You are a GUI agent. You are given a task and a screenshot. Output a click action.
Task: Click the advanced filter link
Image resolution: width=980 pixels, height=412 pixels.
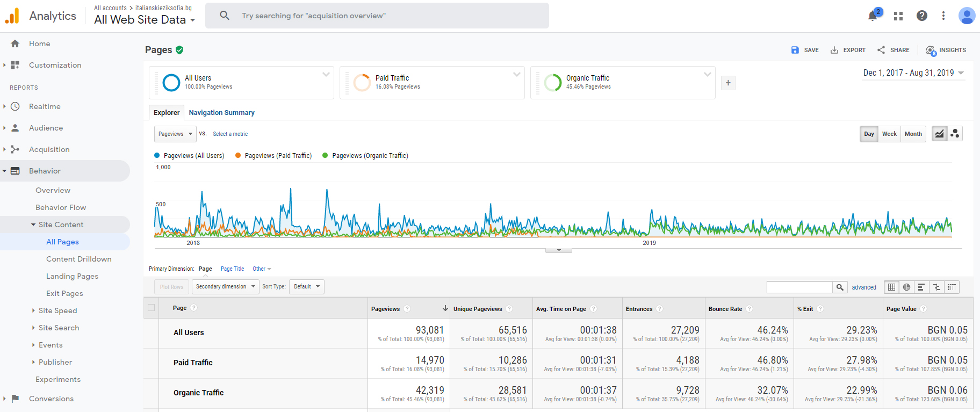(x=864, y=287)
